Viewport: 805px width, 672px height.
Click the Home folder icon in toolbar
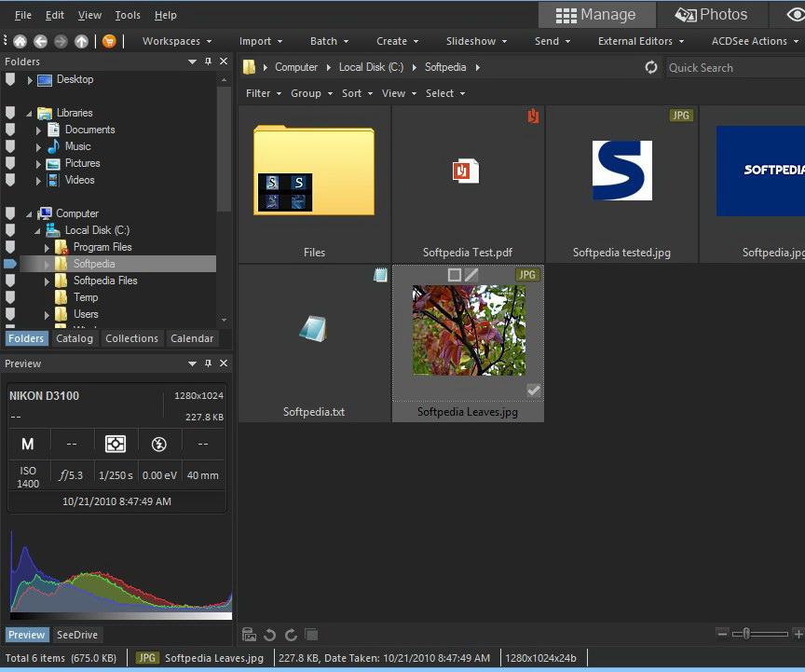click(x=20, y=41)
